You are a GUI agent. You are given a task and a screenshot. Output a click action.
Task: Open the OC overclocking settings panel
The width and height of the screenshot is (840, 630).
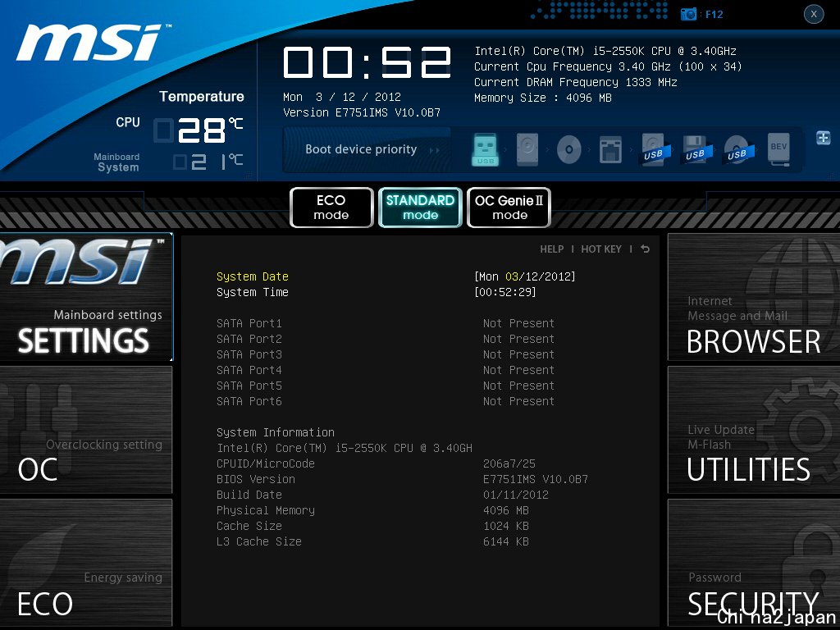point(86,430)
